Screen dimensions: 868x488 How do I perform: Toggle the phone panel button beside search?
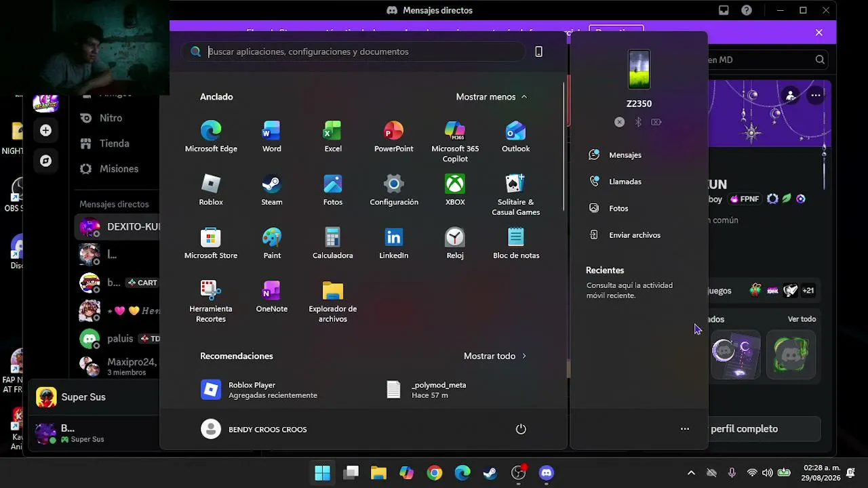pos(539,52)
